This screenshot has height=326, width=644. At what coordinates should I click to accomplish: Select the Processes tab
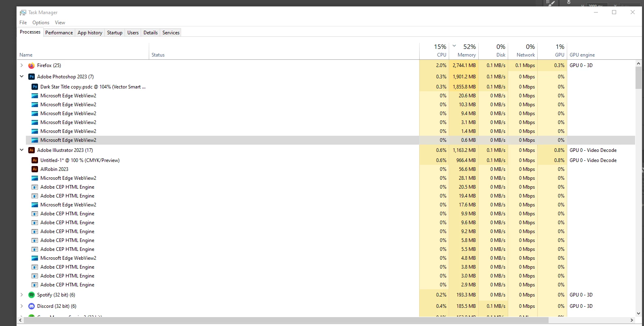click(30, 32)
